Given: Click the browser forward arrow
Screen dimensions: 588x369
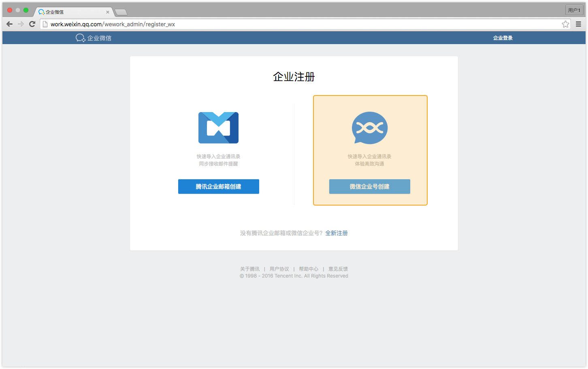Looking at the screenshot, I should point(21,24).
